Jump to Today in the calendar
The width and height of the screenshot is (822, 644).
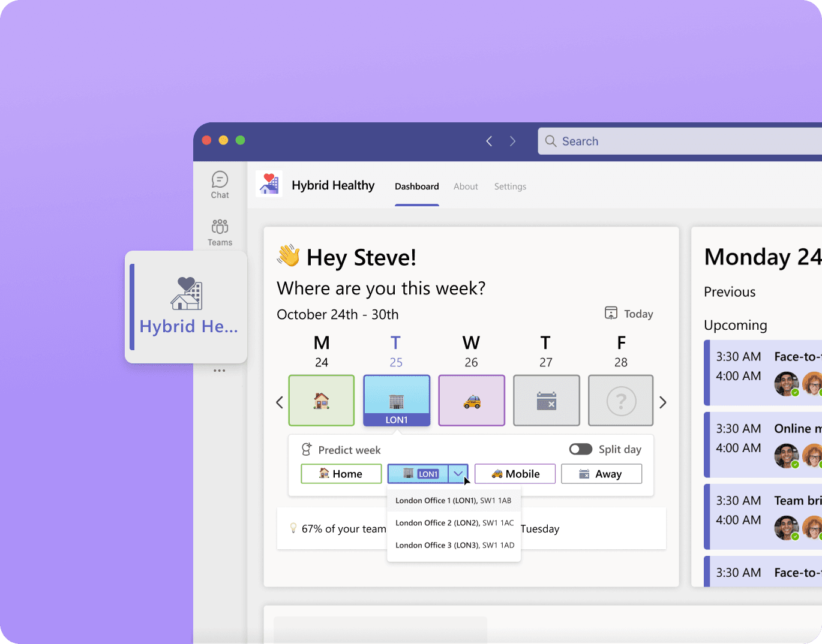click(x=629, y=314)
